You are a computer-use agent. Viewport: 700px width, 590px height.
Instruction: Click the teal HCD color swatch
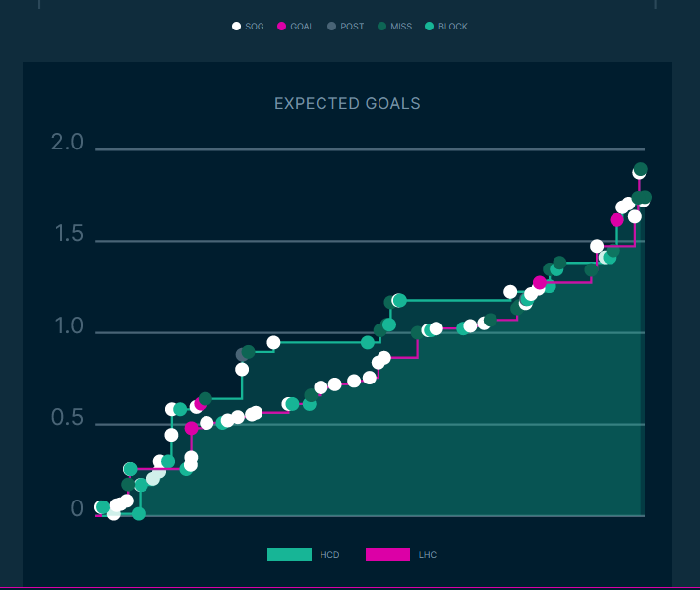tap(289, 555)
